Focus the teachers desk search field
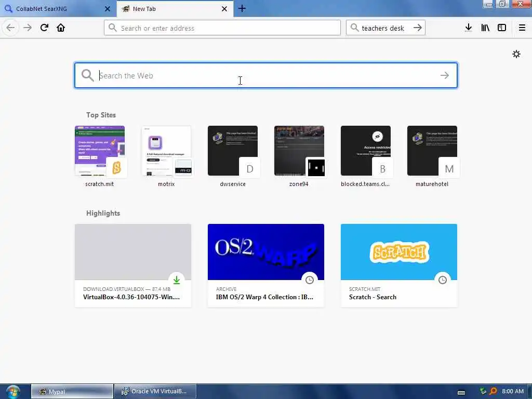 coord(385,28)
